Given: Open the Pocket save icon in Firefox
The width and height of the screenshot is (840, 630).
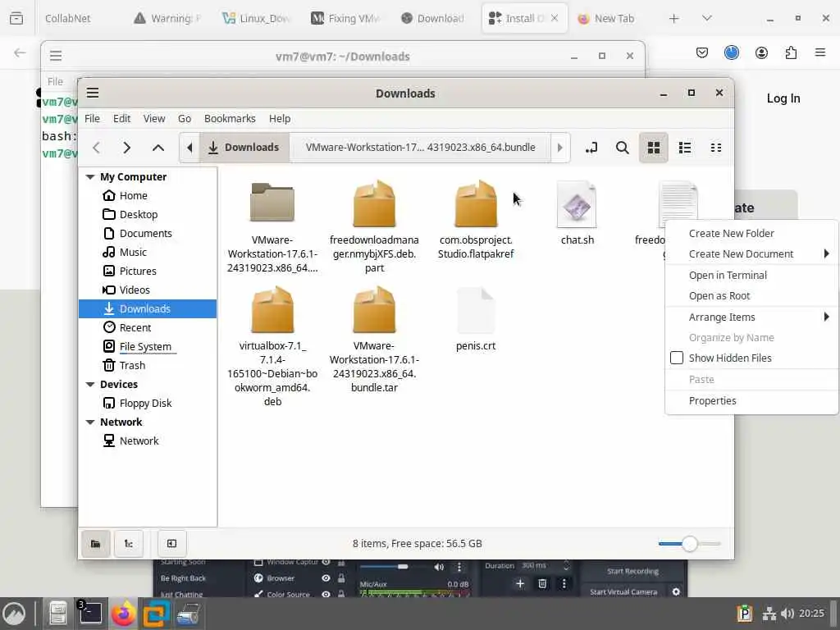Looking at the screenshot, I should coord(702,52).
